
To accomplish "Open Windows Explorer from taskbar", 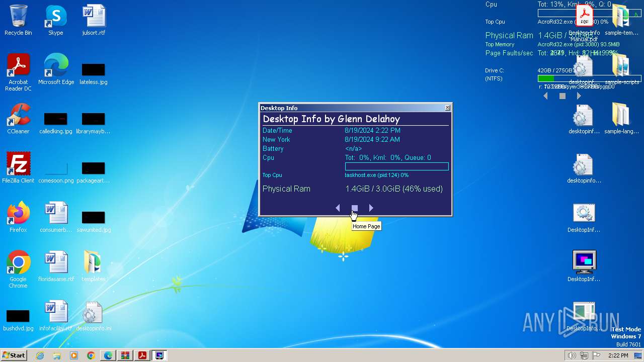I will pos(57,355).
